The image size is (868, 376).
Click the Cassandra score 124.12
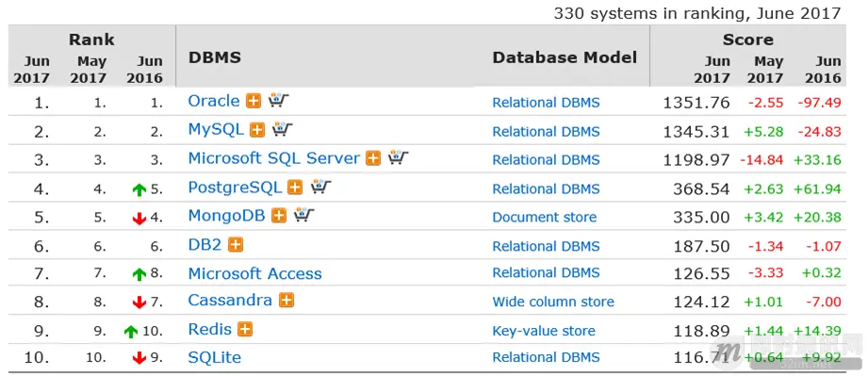pyautogui.click(x=701, y=302)
